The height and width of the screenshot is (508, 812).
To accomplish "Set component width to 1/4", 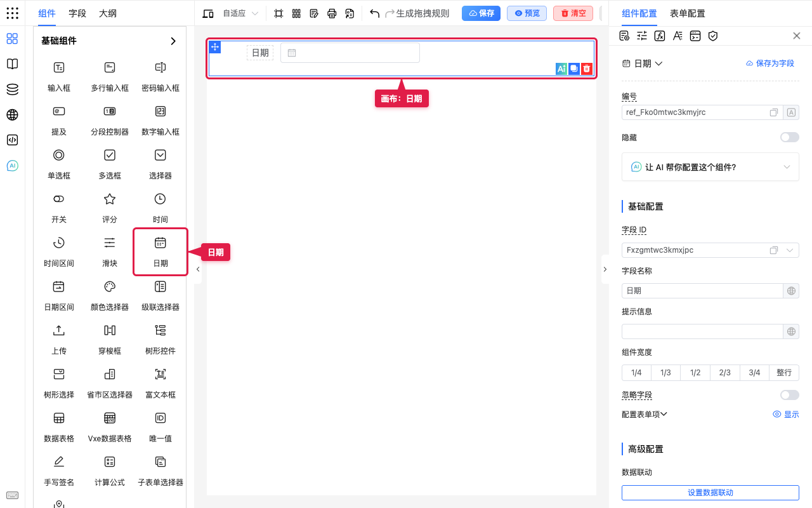I will point(636,373).
